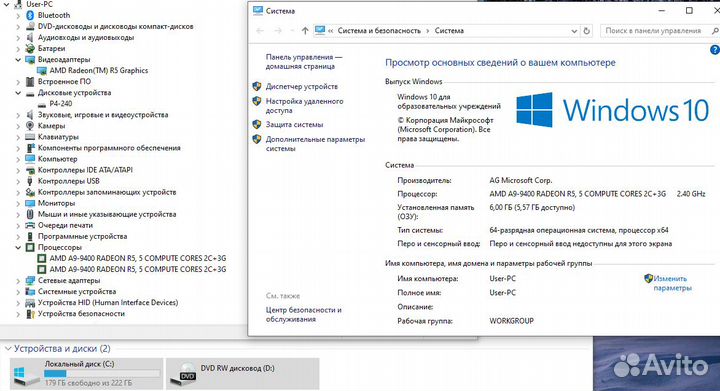Click the Контроллеры USB icon
Viewport: 720px width, 391px height.
coord(30,181)
